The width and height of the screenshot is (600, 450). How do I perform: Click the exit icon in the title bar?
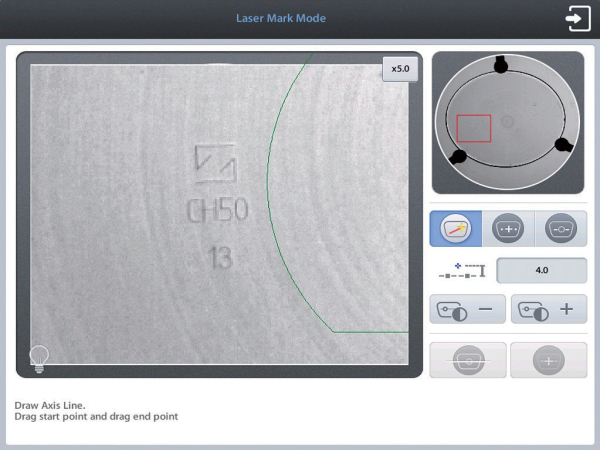coord(578,18)
